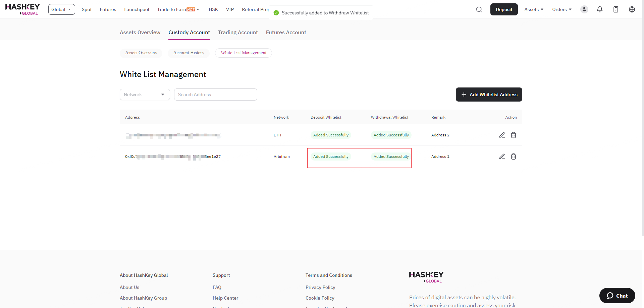Click the mobile app download icon
The width and height of the screenshot is (644, 308).
(616, 9)
